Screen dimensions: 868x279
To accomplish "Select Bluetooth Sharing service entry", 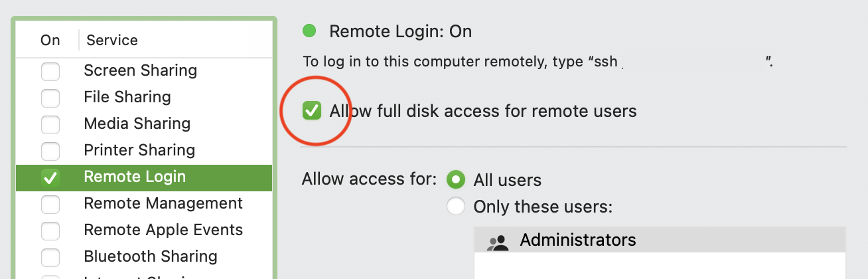I will [151, 256].
